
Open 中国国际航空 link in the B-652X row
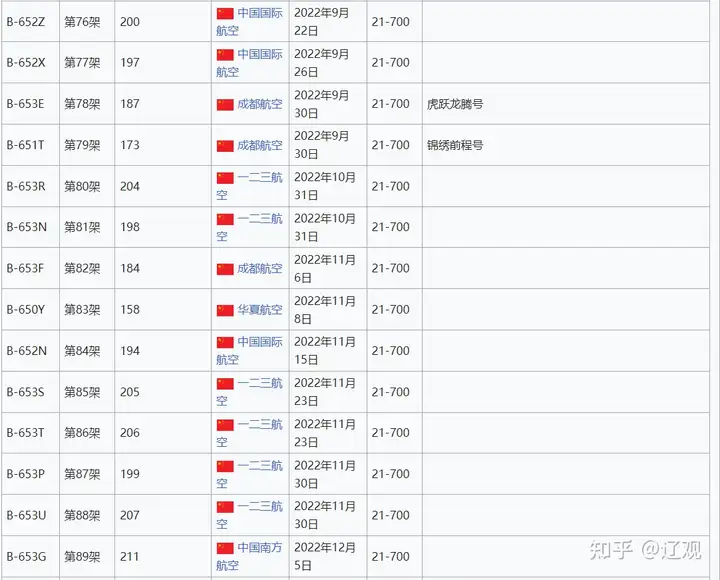249,62
